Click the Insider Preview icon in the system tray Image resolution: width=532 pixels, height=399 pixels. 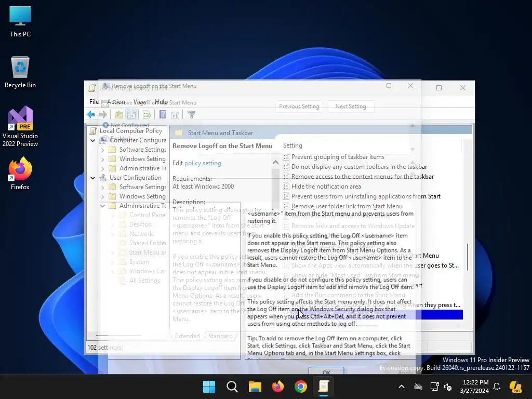click(x=515, y=387)
